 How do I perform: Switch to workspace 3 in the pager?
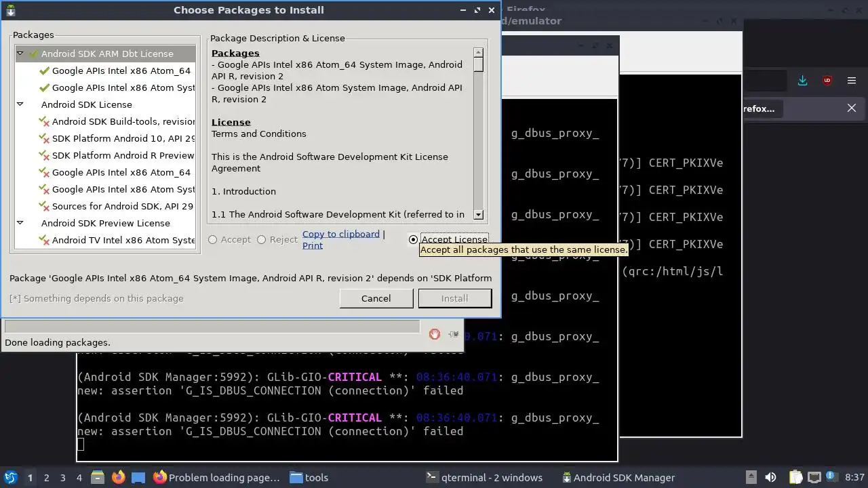coord(62,477)
